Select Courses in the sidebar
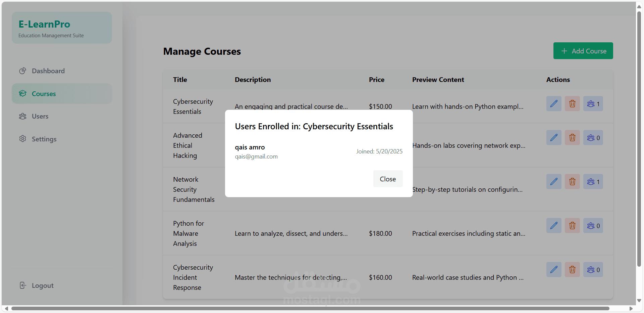 pos(62,94)
